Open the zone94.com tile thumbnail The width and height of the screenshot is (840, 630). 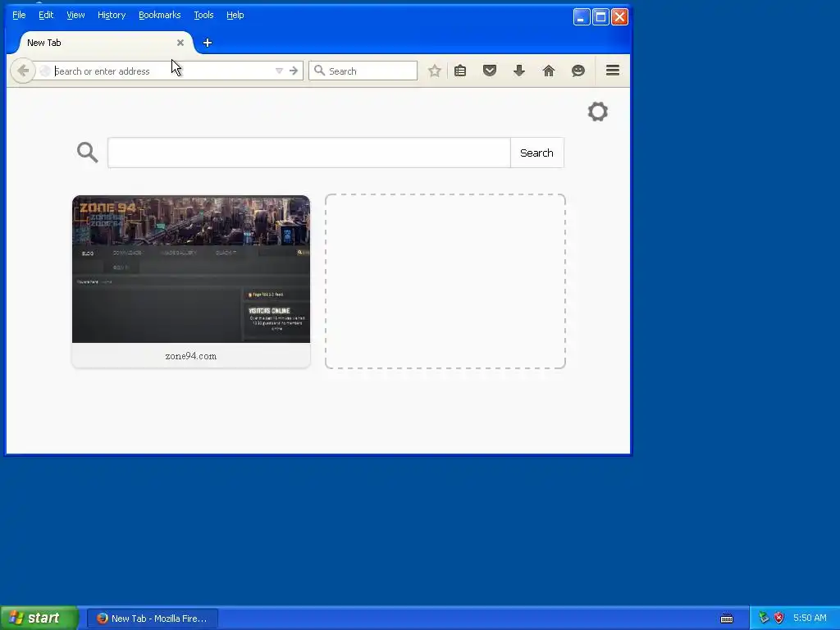[x=191, y=269]
